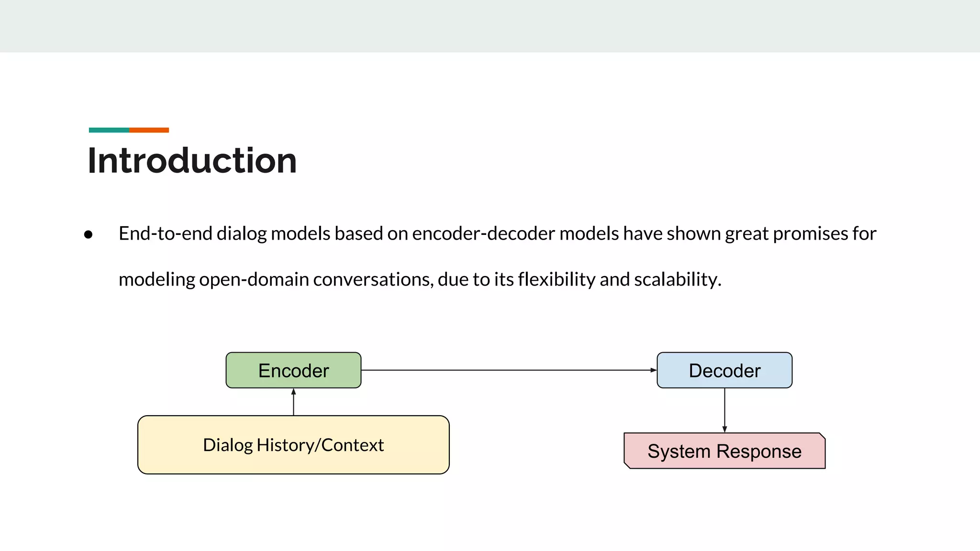The height and width of the screenshot is (551, 980).
Task: Click the bullet point dot marker
Action: (x=88, y=234)
